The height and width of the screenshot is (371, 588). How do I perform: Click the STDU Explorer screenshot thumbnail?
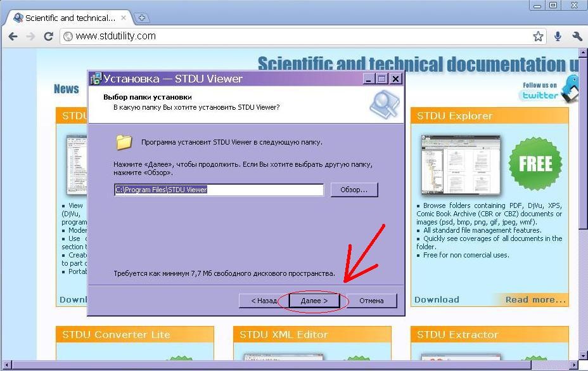tap(461, 165)
